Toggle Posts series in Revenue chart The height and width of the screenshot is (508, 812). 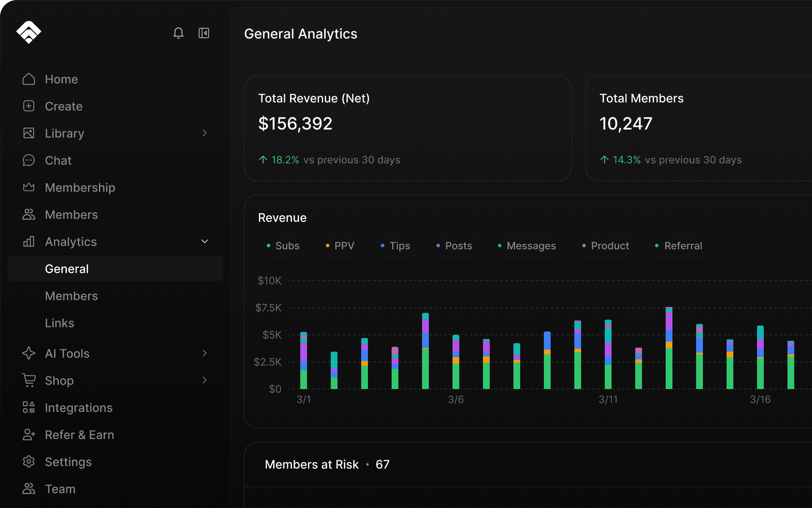click(x=455, y=246)
